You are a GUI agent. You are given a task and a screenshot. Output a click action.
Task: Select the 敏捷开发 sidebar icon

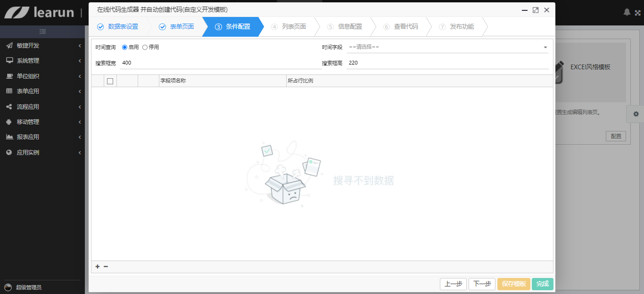(x=9, y=46)
